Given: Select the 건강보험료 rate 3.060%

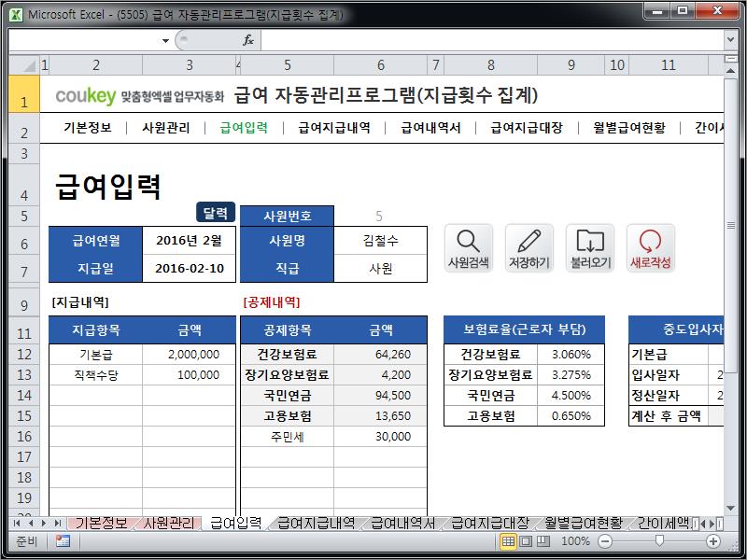Looking at the screenshot, I should tap(571, 355).
